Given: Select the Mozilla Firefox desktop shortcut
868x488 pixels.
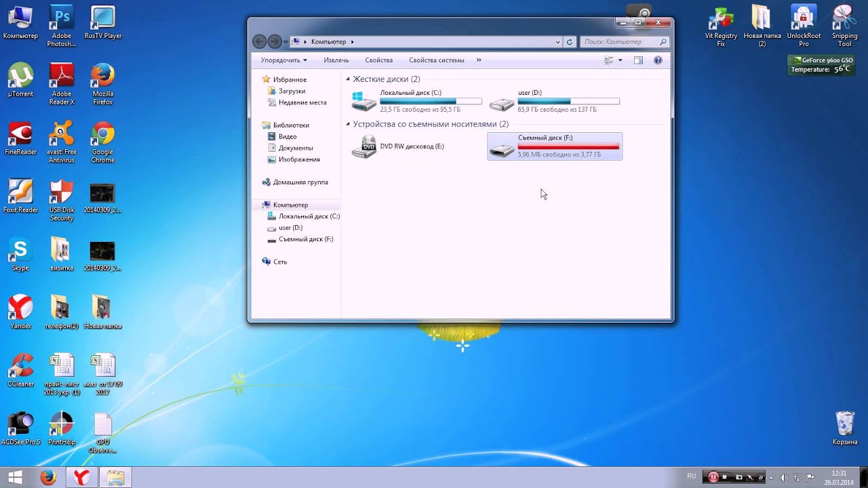Looking at the screenshot, I should pos(103,85).
